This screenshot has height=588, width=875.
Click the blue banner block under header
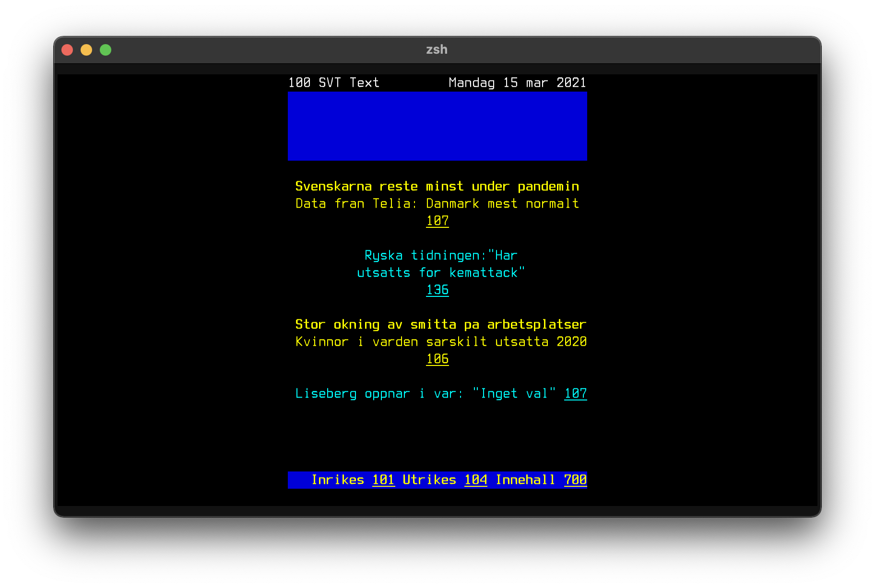(x=437, y=126)
